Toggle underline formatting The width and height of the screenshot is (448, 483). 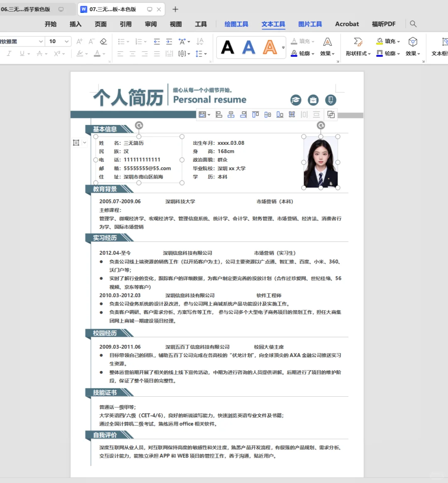(x=22, y=54)
